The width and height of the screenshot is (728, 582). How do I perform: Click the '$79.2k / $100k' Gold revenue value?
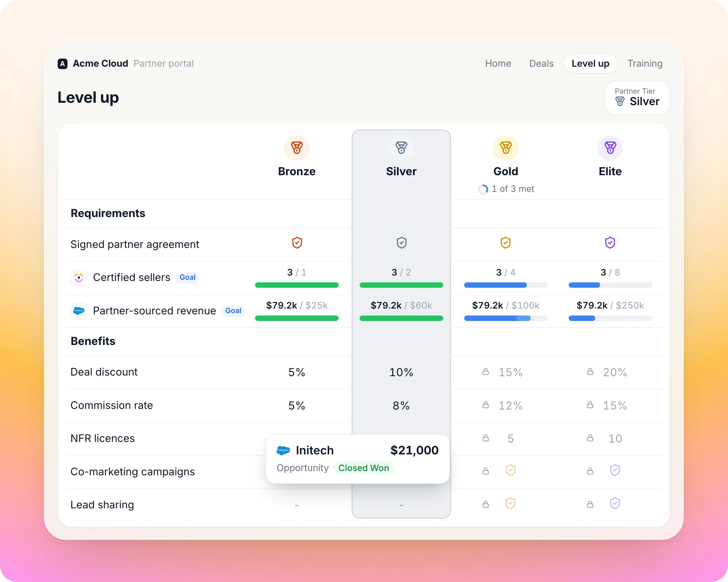pos(505,305)
